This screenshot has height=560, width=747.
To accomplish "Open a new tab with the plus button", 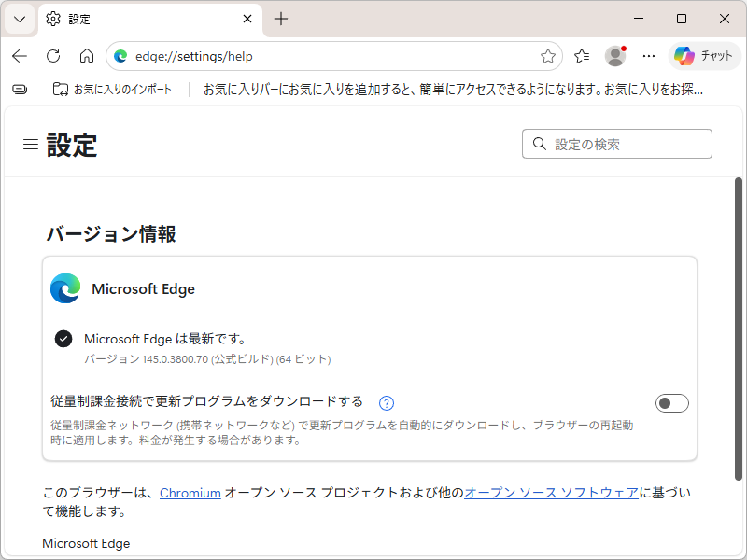I will 282,19.
